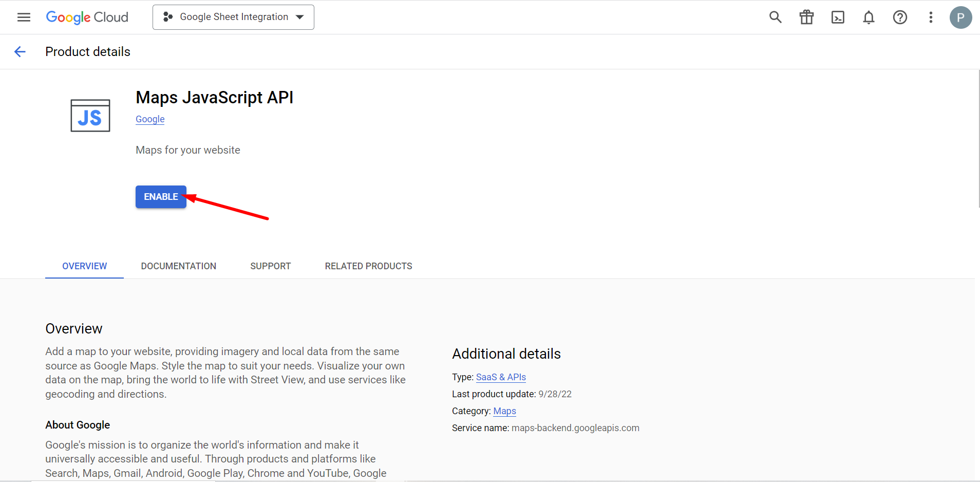
Task: Click the Overview section heading
Action: click(74, 328)
